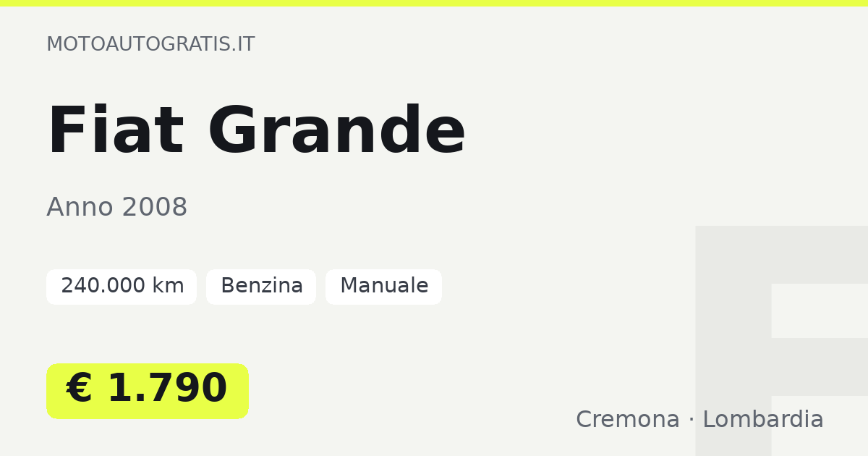Click the word Anno
This screenshot has height=456, width=868.
click(80, 208)
